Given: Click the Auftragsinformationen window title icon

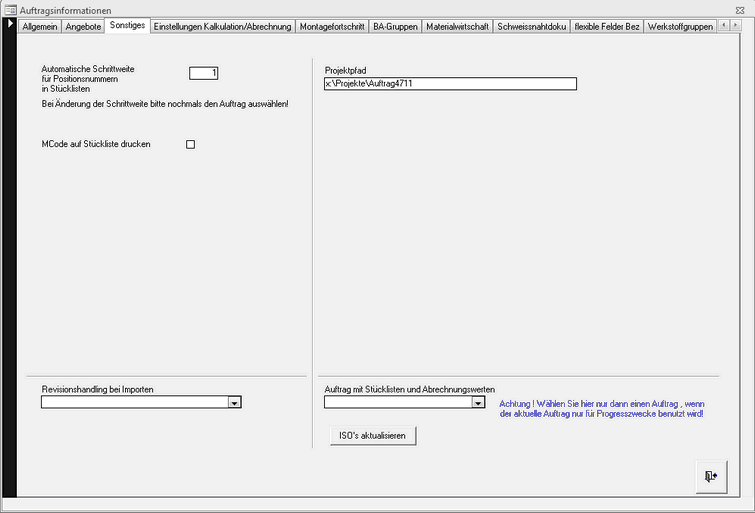Looking at the screenshot, I should tap(11, 9).
